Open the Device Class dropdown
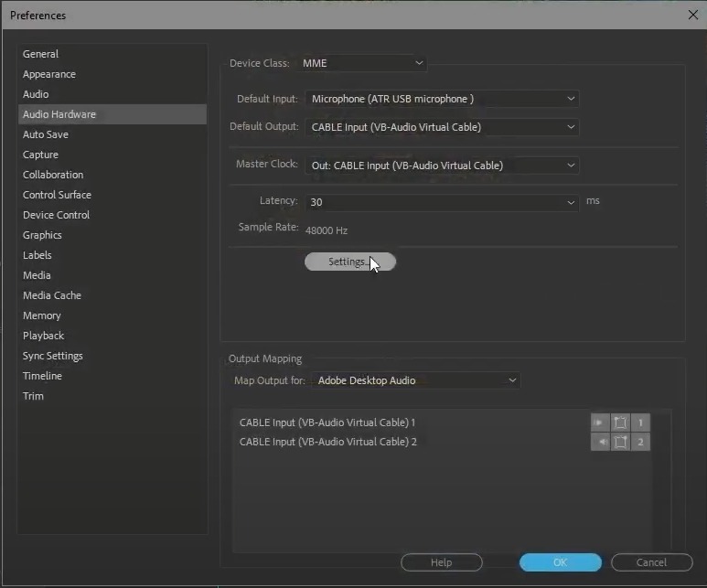Viewport: 707px width, 588px height. pyautogui.click(x=363, y=63)
